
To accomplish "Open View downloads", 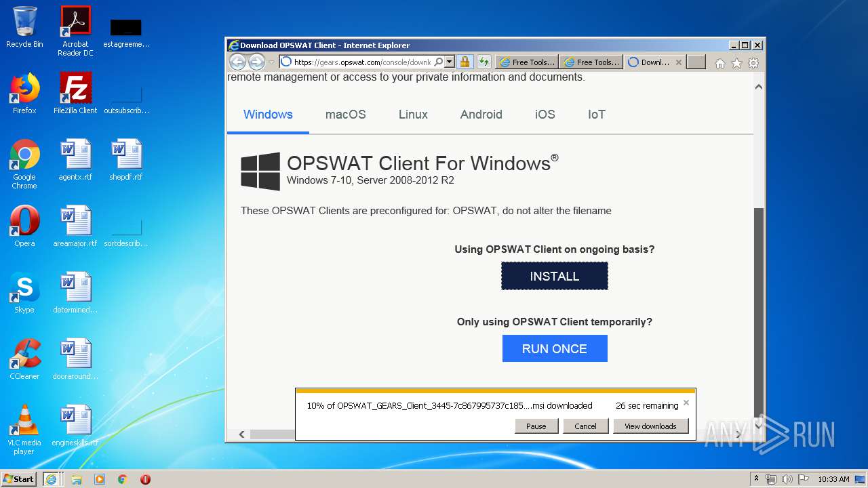I will coord(650,426).
